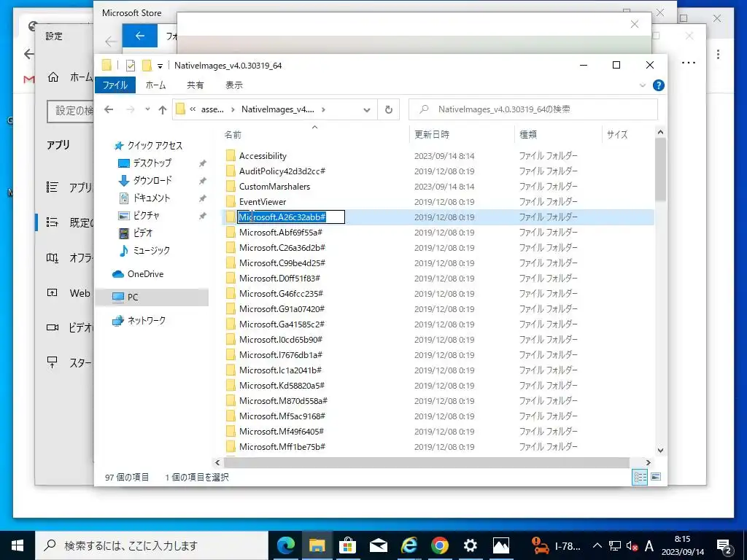
Task: Open the Windows Start menu
Action: coord(18,545)
